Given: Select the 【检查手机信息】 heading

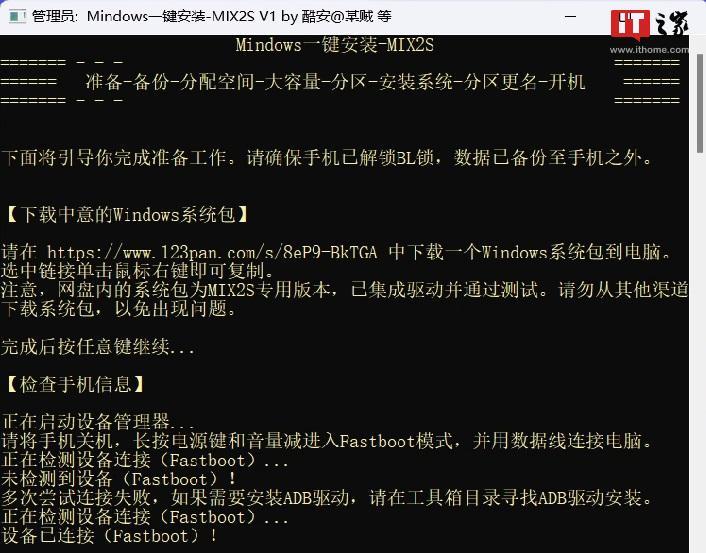Looking at the screenshot, I should (x=75, y=385).
